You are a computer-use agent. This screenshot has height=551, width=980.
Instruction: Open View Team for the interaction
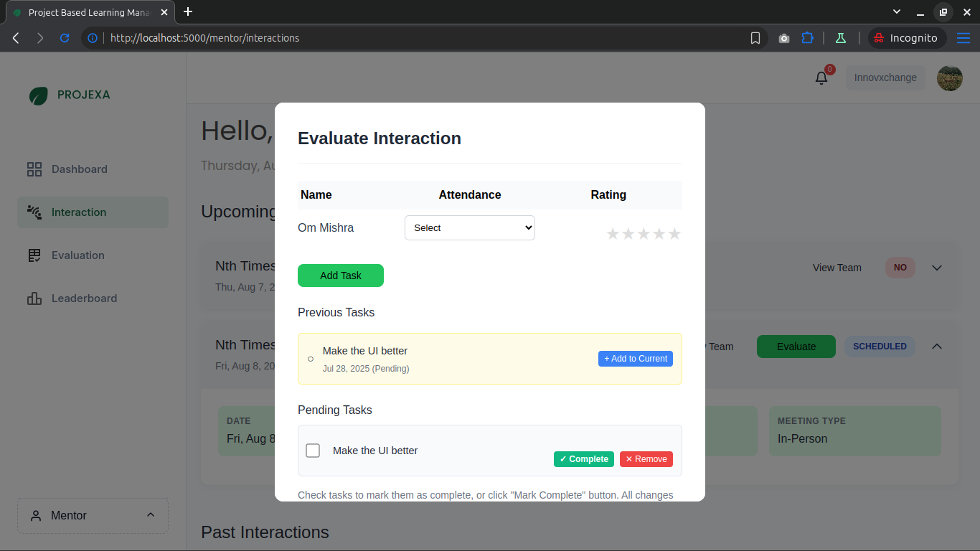click(x=837, y=268)
